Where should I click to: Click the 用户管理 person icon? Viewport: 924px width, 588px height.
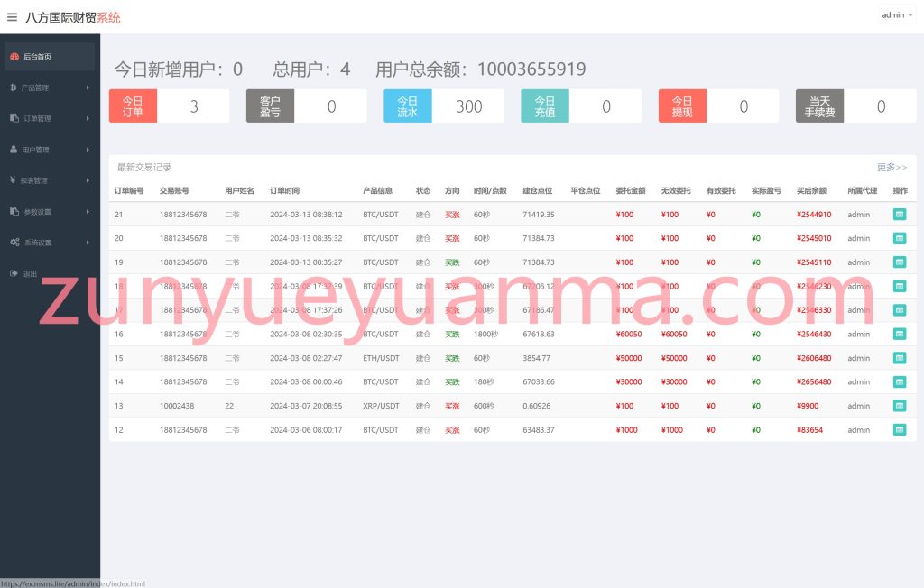[14, 149]
